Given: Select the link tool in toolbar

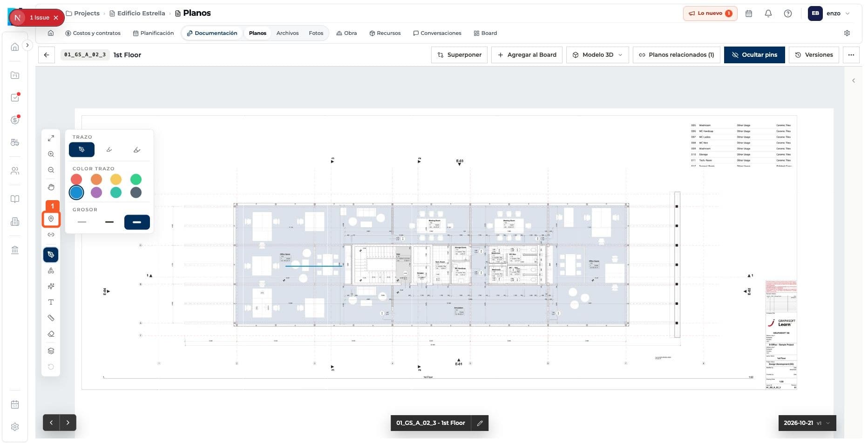Looking at the screenshot, I should (x=51, y=235).
